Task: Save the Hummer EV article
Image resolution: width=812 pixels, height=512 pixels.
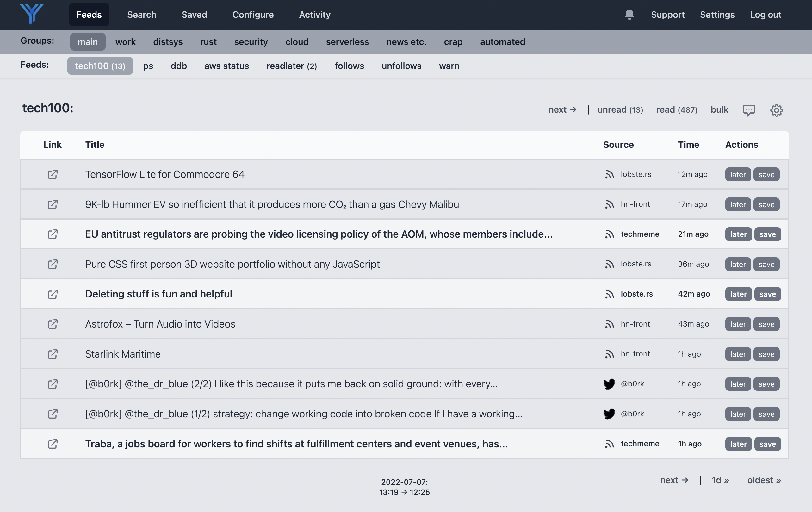Action: click(x=766, y=204)
